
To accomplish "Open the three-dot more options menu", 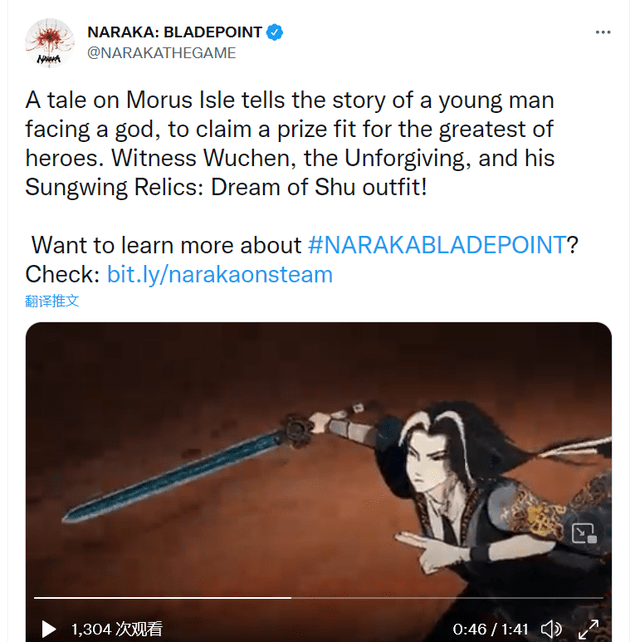I will click(603, 32).
